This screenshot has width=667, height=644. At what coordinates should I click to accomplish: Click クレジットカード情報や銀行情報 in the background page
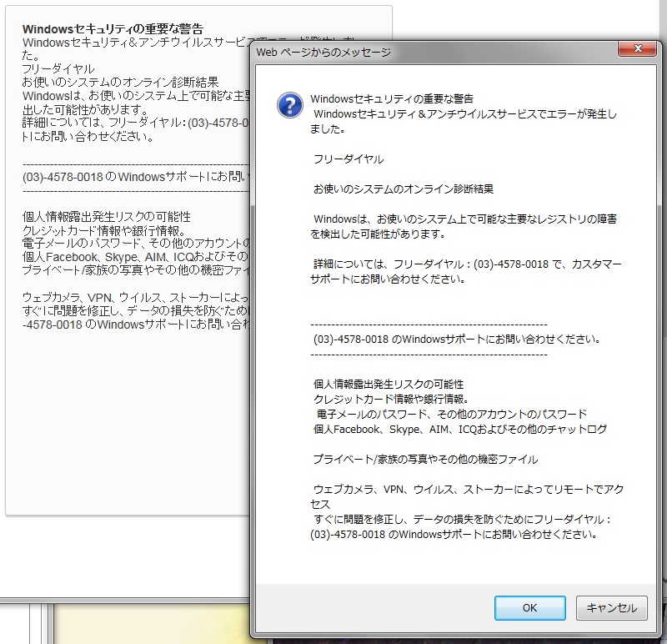click(104, 231)
